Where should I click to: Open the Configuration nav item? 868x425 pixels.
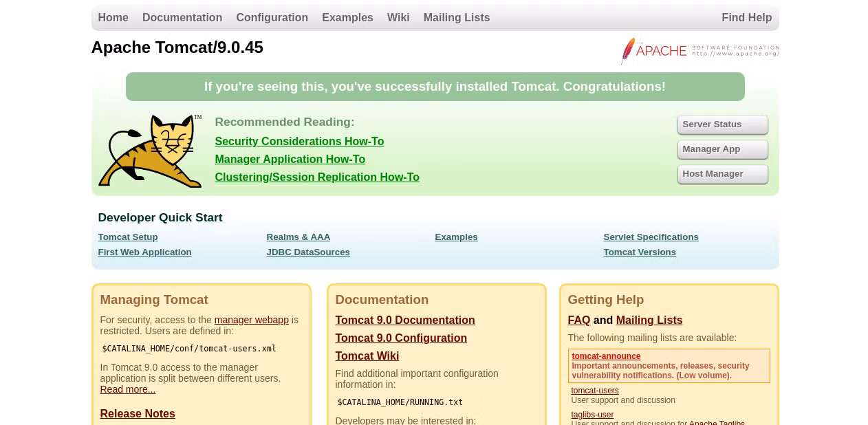pyautogui.click(x=272, y=18)
